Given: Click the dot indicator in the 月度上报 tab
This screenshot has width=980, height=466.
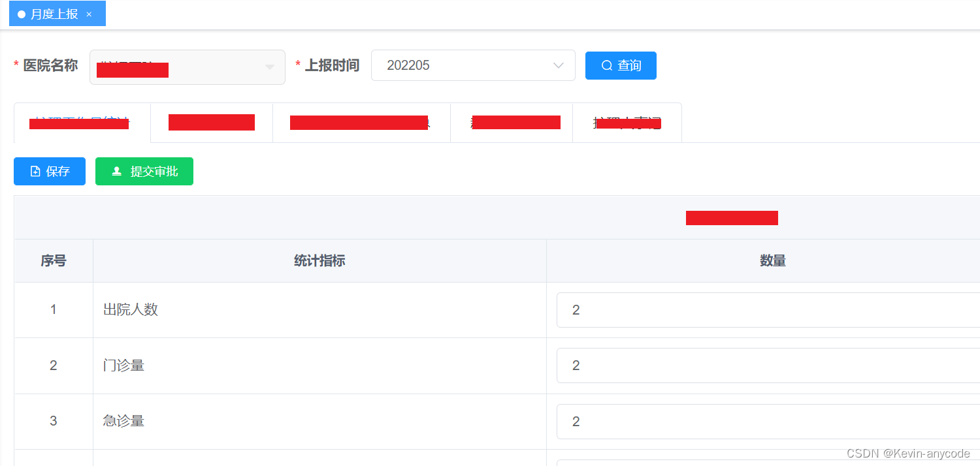Looking at the screenshot, I should pos(22,14).
